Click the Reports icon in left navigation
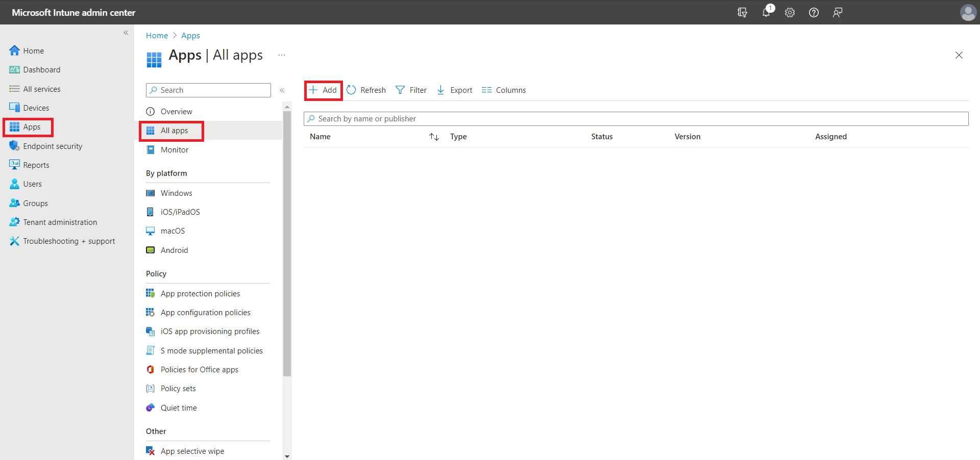Screen dimensions: 980x460 click(14, 165)
